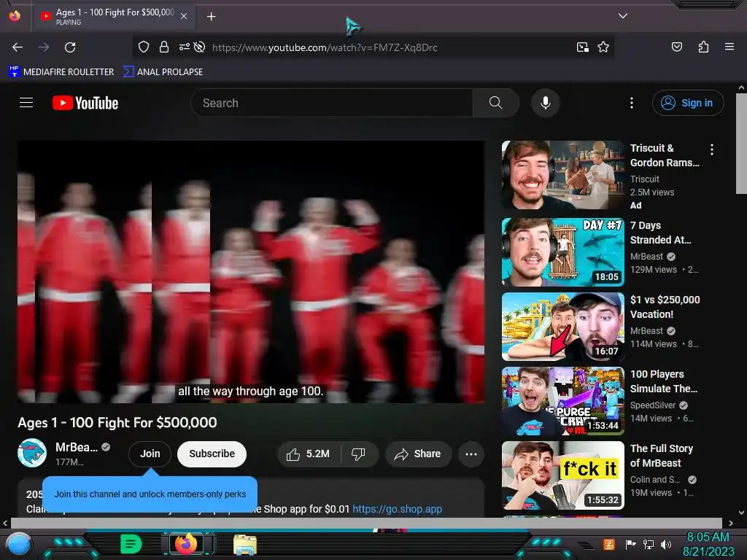Image resolution: width=747 pixels, height=560 pixels.
Task: Open more actions ellipsis under video
Action: (471, 454)
